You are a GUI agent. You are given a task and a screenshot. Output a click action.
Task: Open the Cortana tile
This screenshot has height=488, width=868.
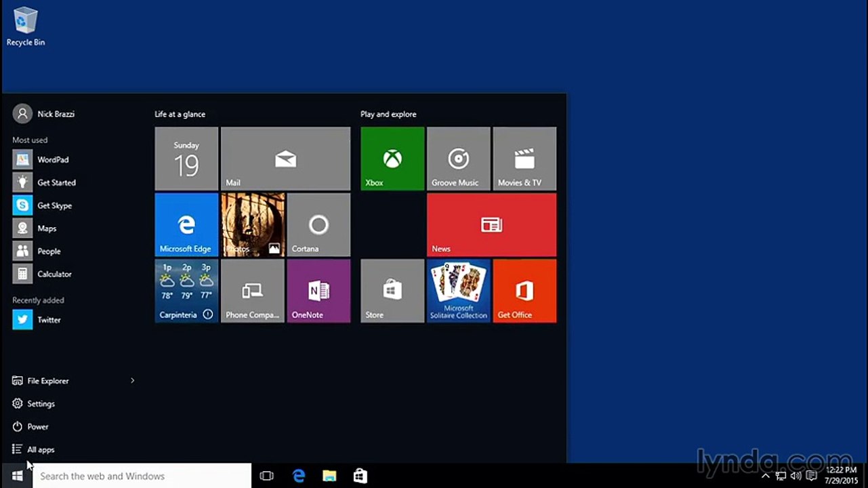click(318, 224)
